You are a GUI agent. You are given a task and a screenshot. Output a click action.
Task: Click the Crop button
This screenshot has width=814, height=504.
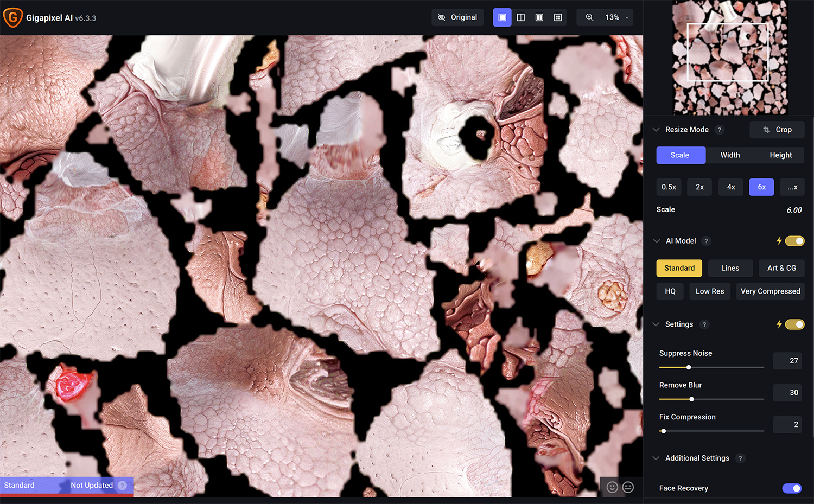coord(777,130)
